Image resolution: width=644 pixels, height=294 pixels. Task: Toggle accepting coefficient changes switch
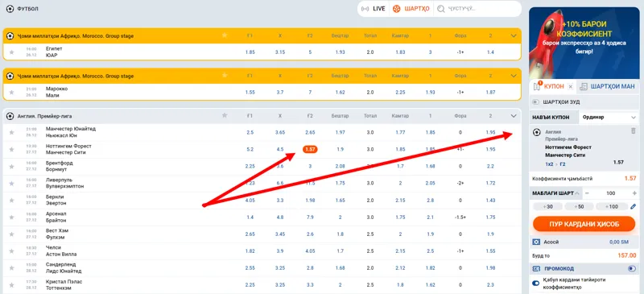click(x=536, y=283)
